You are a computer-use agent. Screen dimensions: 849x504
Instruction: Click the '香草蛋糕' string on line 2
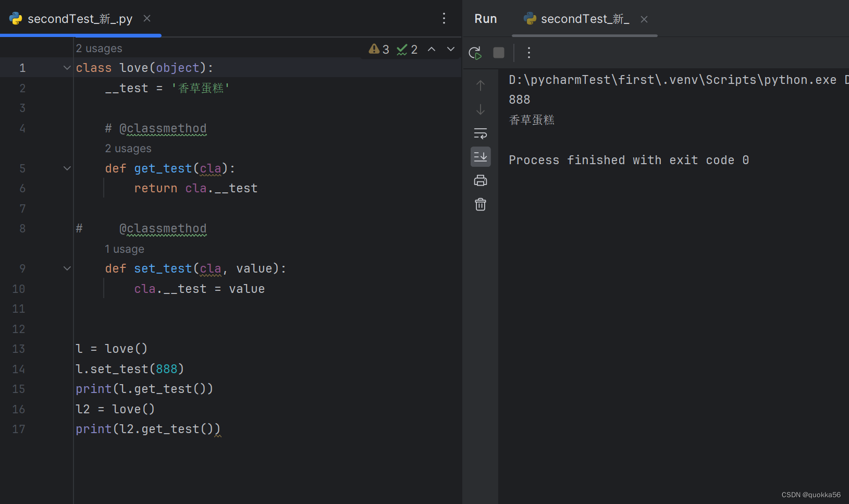(201, 88)
